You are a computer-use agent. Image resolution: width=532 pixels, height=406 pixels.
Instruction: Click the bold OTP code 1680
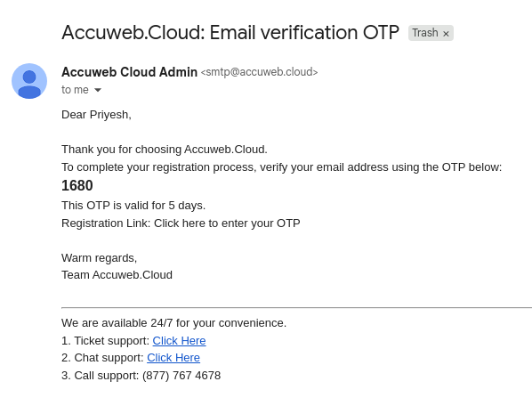click(x=77, y=185)
